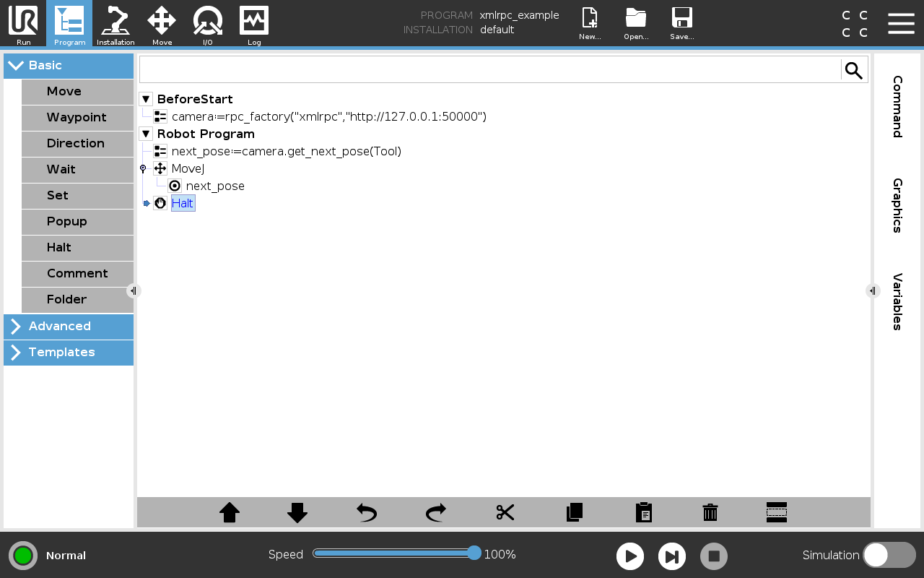Stop the program
The image size is (924, 578).
coord(714,556)
